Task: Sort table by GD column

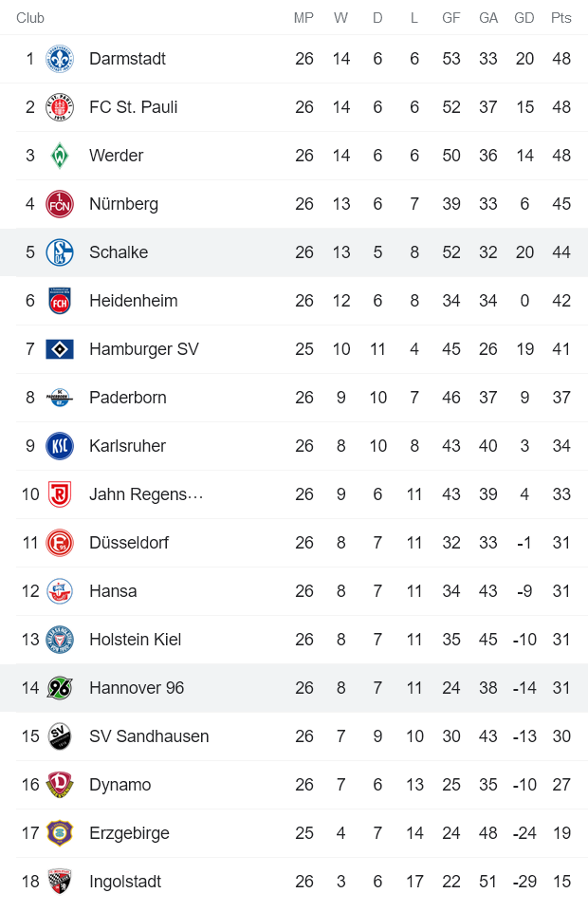Action: (x=524, y=17)
